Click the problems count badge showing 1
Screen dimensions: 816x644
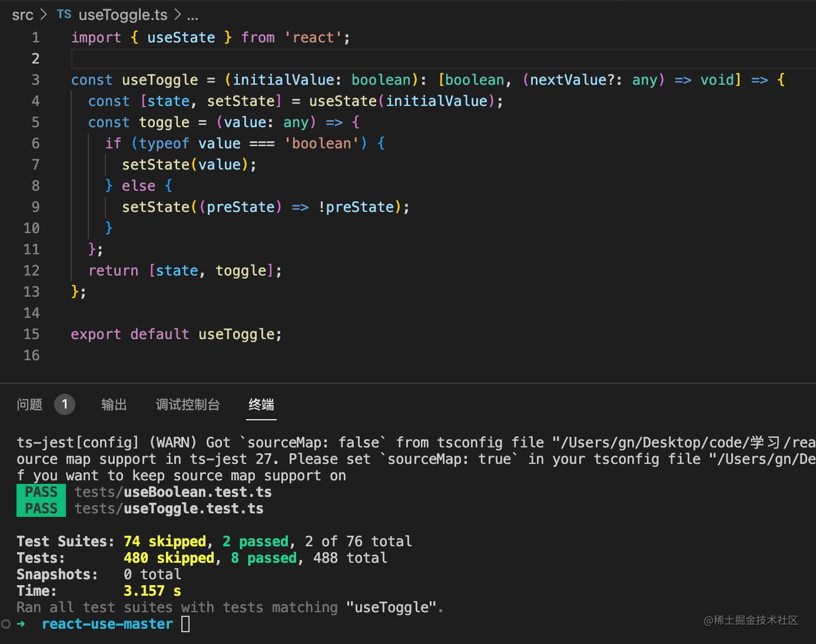point(65,404)
